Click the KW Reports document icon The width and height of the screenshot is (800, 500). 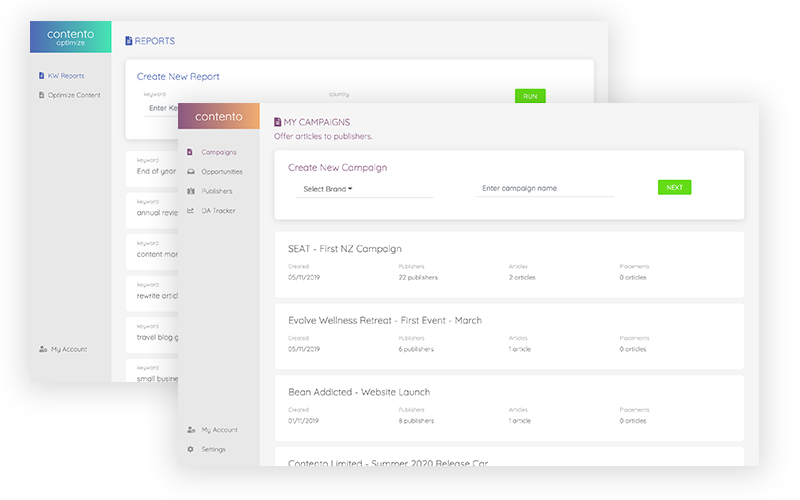(x=41, y=76)
